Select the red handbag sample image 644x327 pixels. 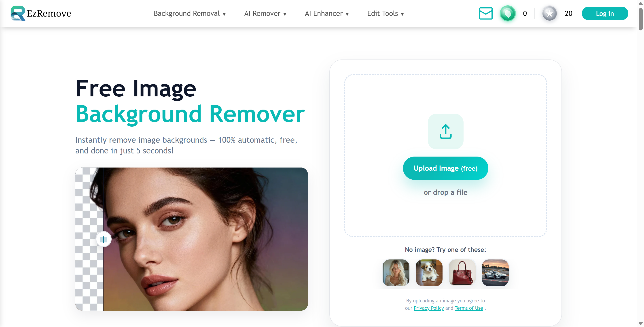[462, 273]
